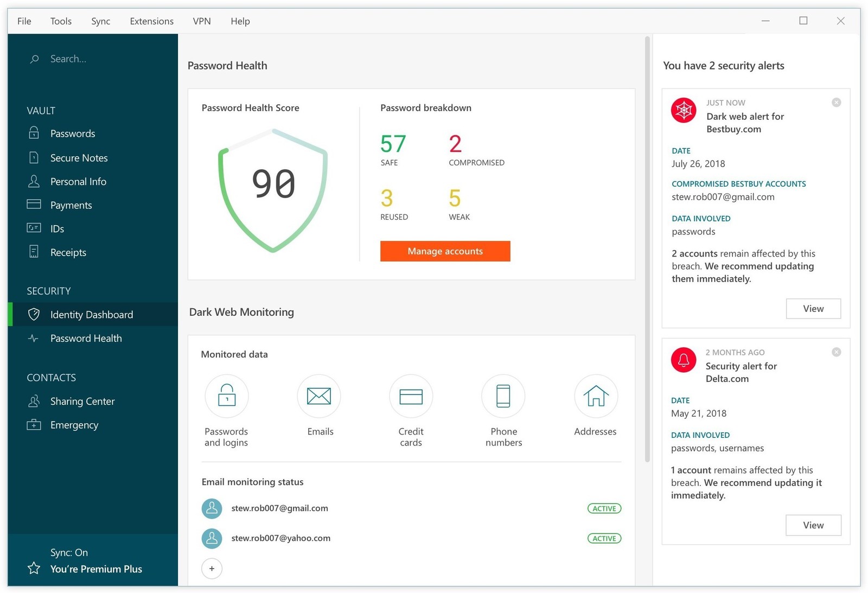Open the Emergency contacts section
This screenshot has height=593, width=868.
click(x=74, y=425)
